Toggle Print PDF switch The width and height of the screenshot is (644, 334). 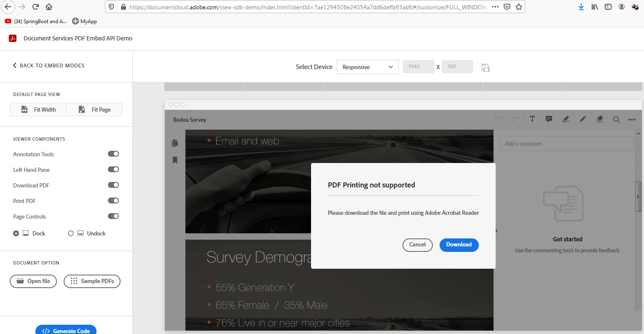[113, 200]
